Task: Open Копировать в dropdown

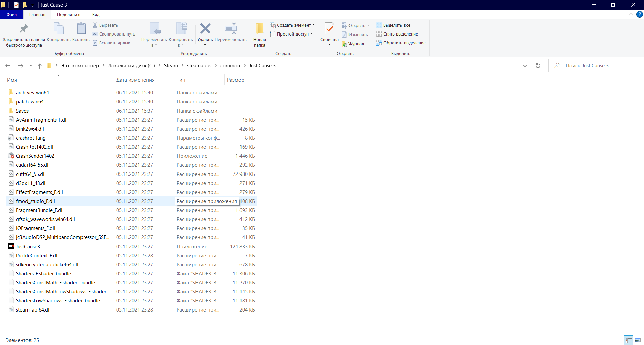Action: click(180, 35)
